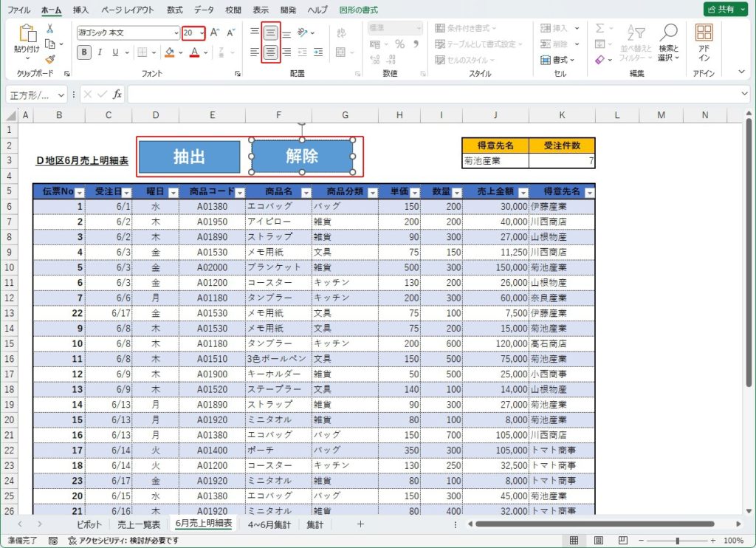Image resolution: width=756 pixels, height=548 pixels.
Task: Toggle italic formatting
Action: click(x=100, y=52)
